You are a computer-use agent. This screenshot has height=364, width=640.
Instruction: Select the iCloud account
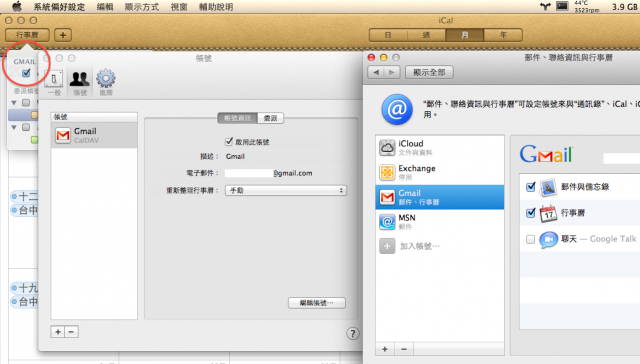tap(440, 148)
